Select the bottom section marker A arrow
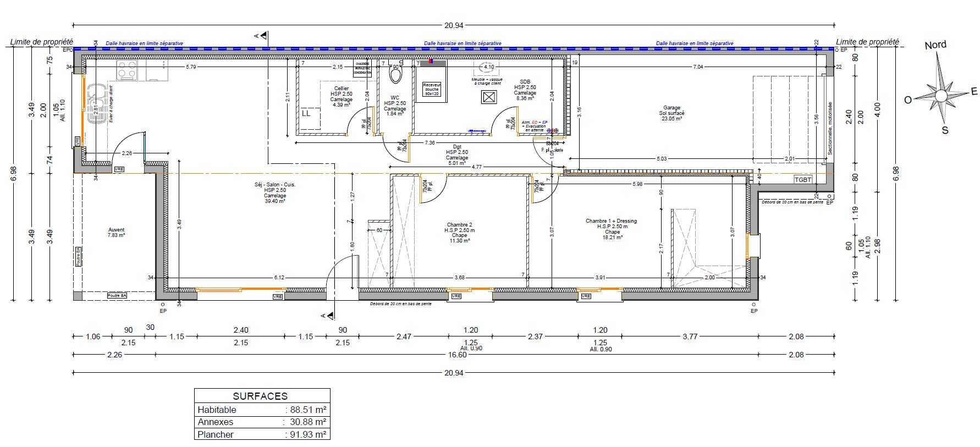The width and height of the screenshot is (980, 447). coord(329,315)
